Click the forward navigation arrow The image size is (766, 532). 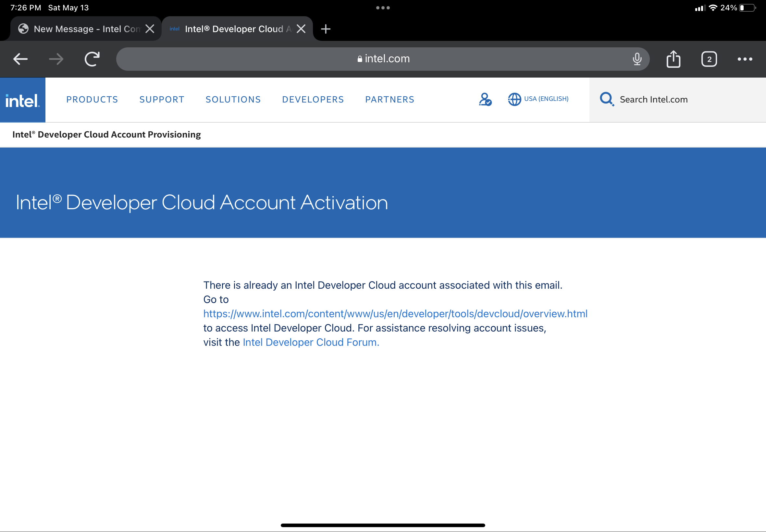pos(56,59)
